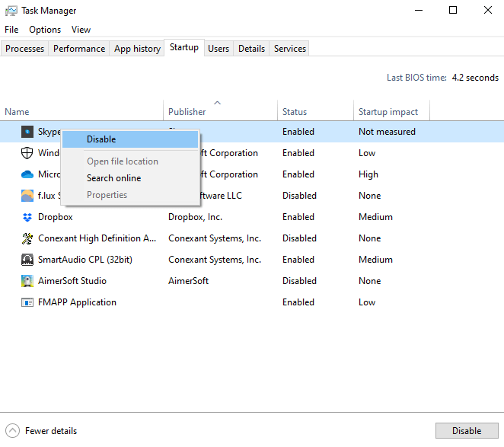Click the Microsoft OneDrive cloud icon
The image size is (504, 447).
click(27, 174)
